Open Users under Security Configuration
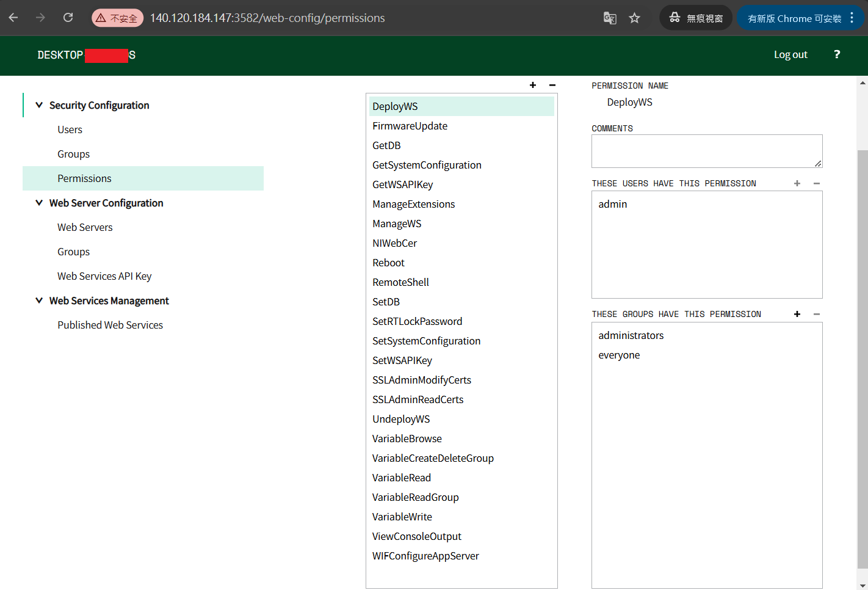The height and width of the screenshot is (590, 868). (70, 129)
